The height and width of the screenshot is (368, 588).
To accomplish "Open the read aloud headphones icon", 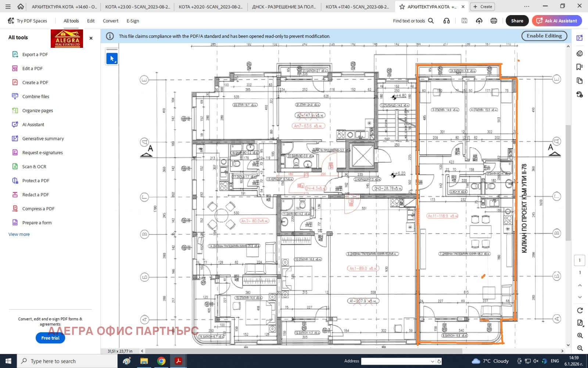I will pos(447,21).
